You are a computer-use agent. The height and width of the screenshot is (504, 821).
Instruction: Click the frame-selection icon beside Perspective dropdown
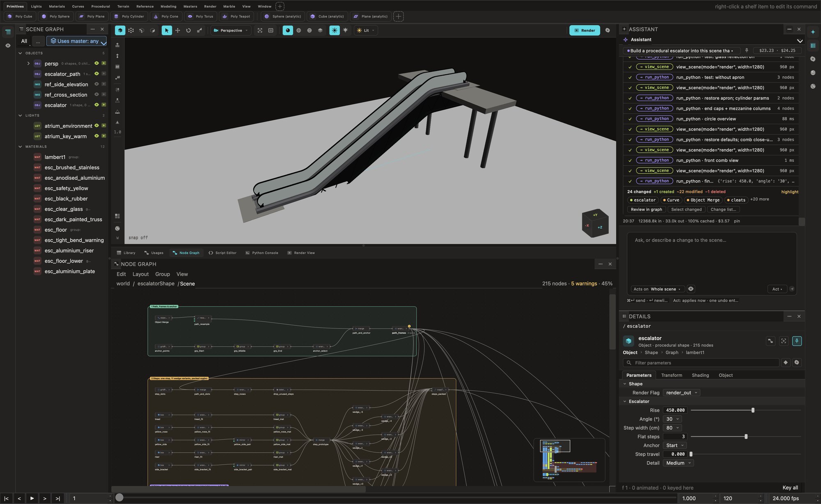(260, 30)
